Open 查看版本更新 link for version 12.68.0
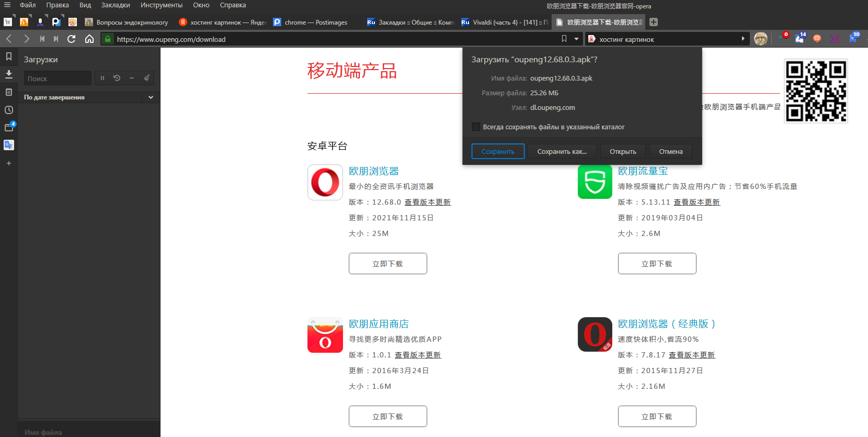 point(428,202)
